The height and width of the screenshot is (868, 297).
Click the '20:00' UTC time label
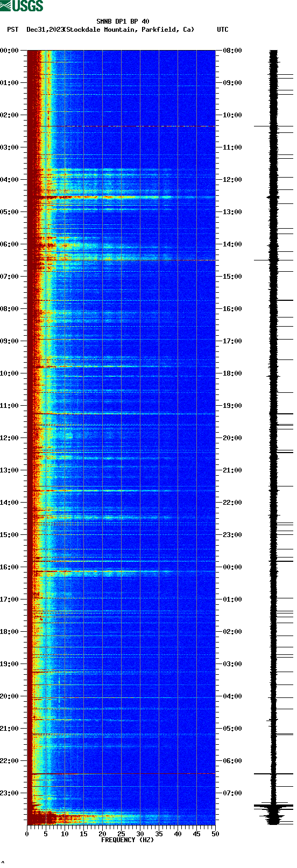tap(232, 438)
